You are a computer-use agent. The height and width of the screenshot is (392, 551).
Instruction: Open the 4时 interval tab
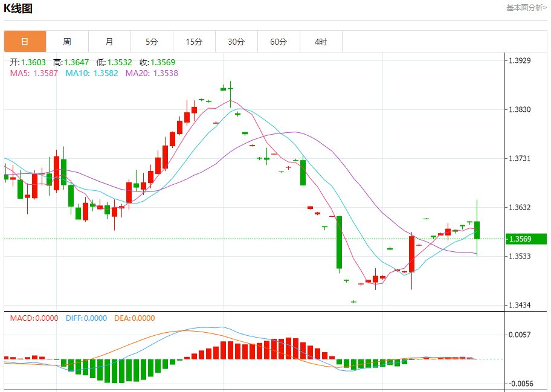[321, 42]
